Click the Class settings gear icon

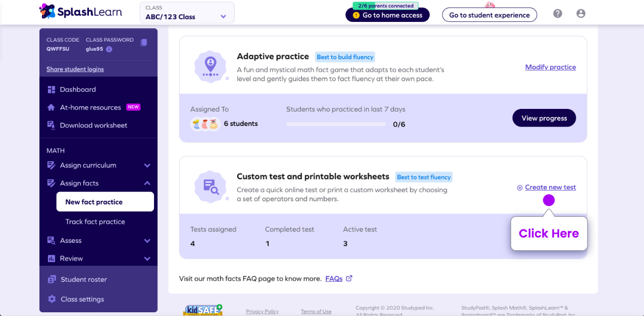tap(52, 299)
